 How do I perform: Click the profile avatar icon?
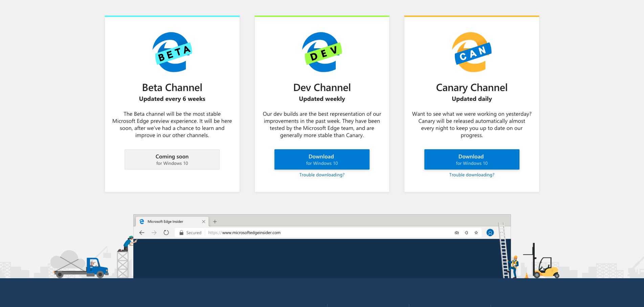point(490,233)
